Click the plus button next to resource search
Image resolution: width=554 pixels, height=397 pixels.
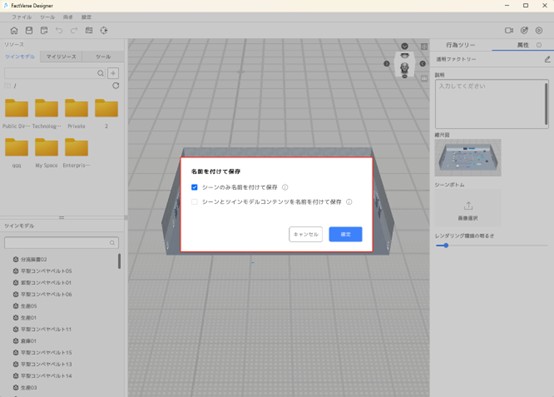[113, 73]
